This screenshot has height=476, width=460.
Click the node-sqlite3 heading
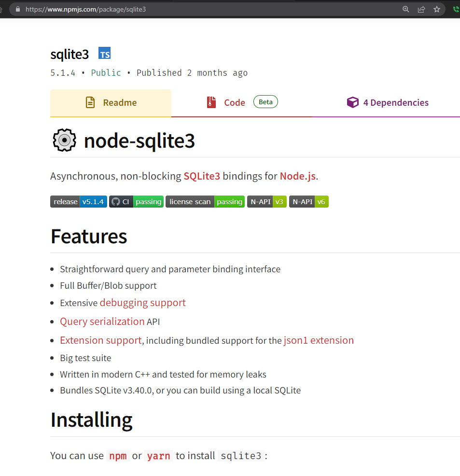tap(139, 141)
